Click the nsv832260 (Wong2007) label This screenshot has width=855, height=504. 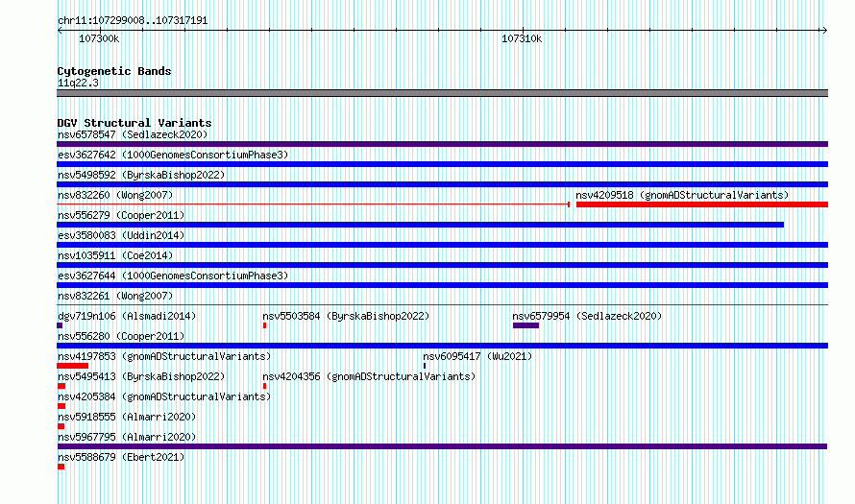pyautogui.click(x=115, y=195)
